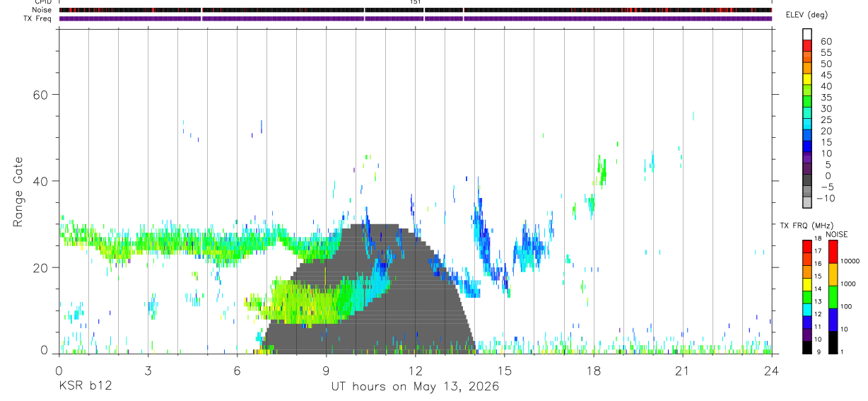Click the '151' CPID value at top
Viewport: 868px width, 401px height.
click(415, 2)
